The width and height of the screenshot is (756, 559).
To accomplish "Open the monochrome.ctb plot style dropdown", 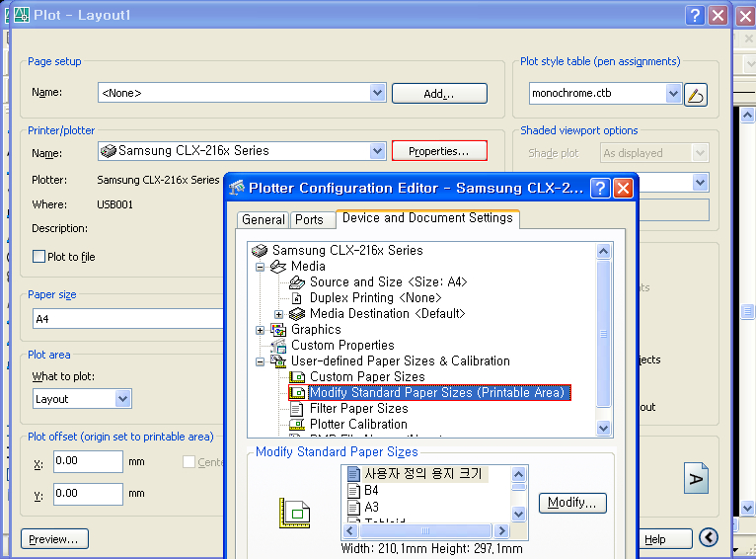I will point(673,94).
